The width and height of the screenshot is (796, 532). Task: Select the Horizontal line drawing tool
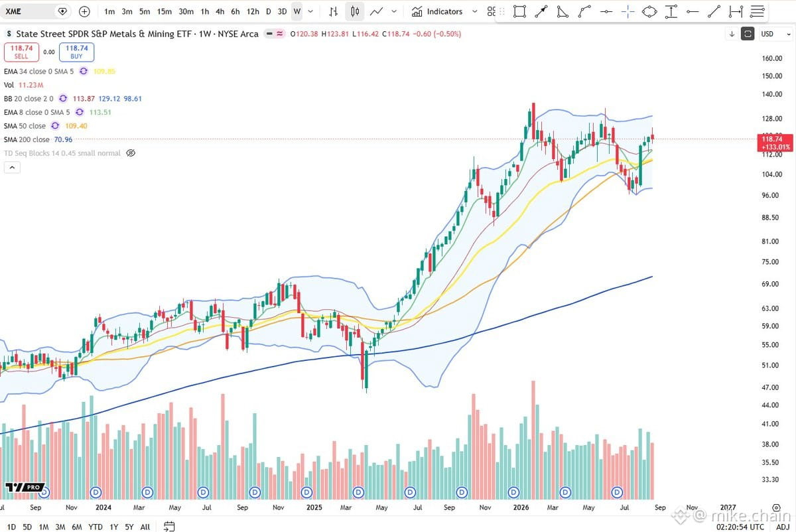click(606, 11)
